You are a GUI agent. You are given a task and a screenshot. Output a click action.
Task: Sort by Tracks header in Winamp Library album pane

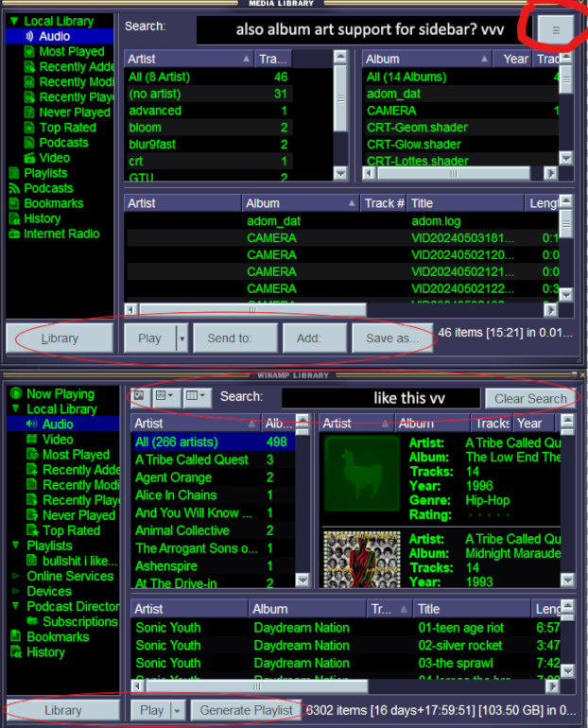[493, 423]
